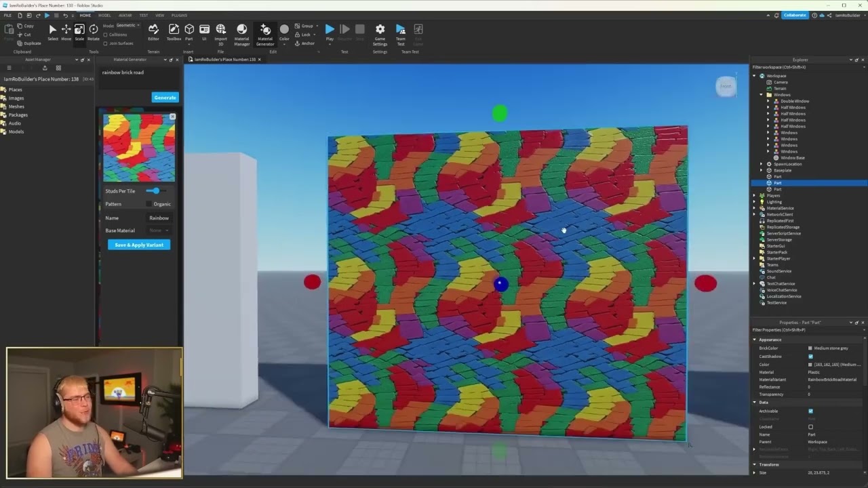Open Game Settings

point(380,34)
